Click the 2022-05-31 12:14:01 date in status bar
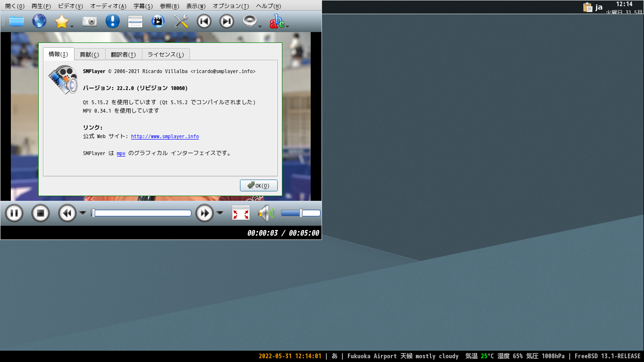This screenshot has height=362, width=644. point(290,356)
